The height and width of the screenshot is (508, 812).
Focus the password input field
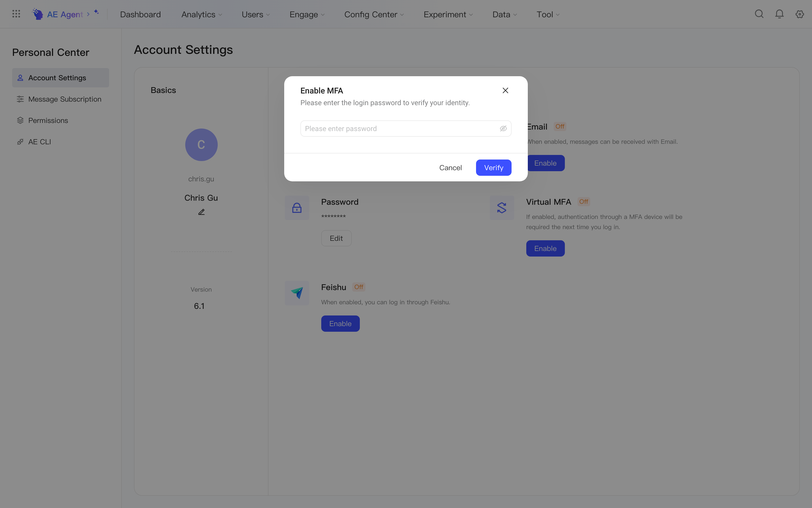tap(406, 129)
